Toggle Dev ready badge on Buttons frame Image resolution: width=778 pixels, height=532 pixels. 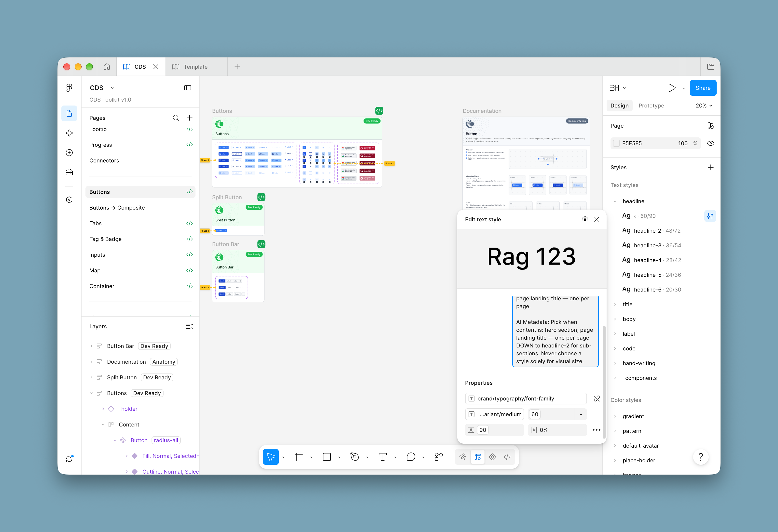(379, 111)
